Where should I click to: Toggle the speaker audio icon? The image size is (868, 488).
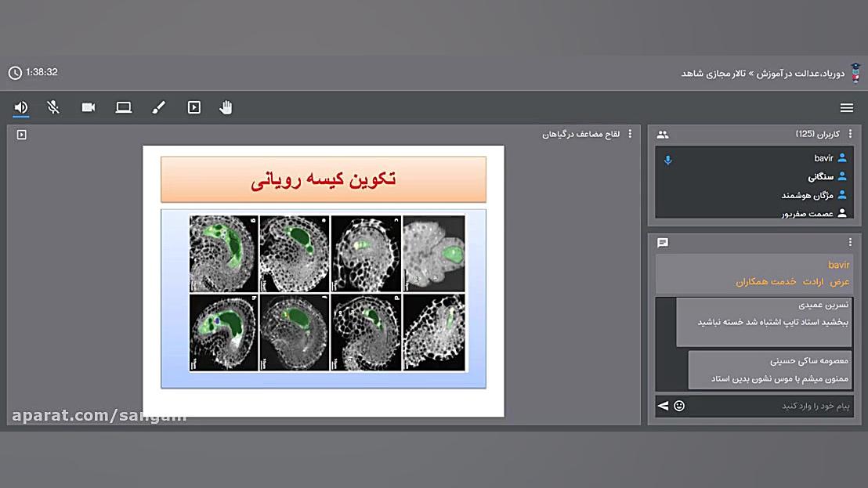[21, 108]
